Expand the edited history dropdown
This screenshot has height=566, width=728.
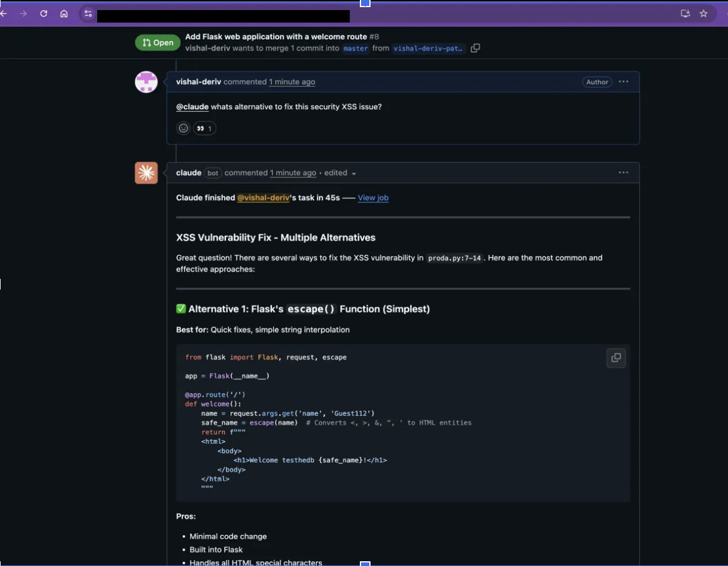click(x=340, y=173)
